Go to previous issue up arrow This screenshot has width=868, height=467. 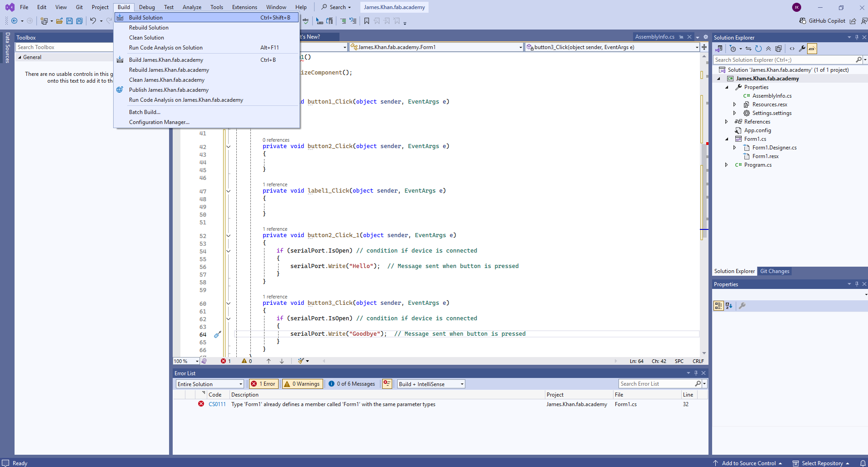269,361
